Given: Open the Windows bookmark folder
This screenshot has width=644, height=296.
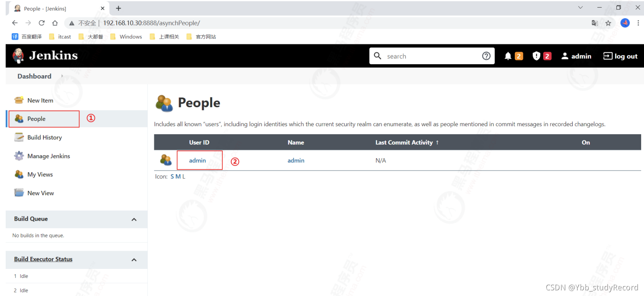Looking at the screenshot, I should pos(126,36).
